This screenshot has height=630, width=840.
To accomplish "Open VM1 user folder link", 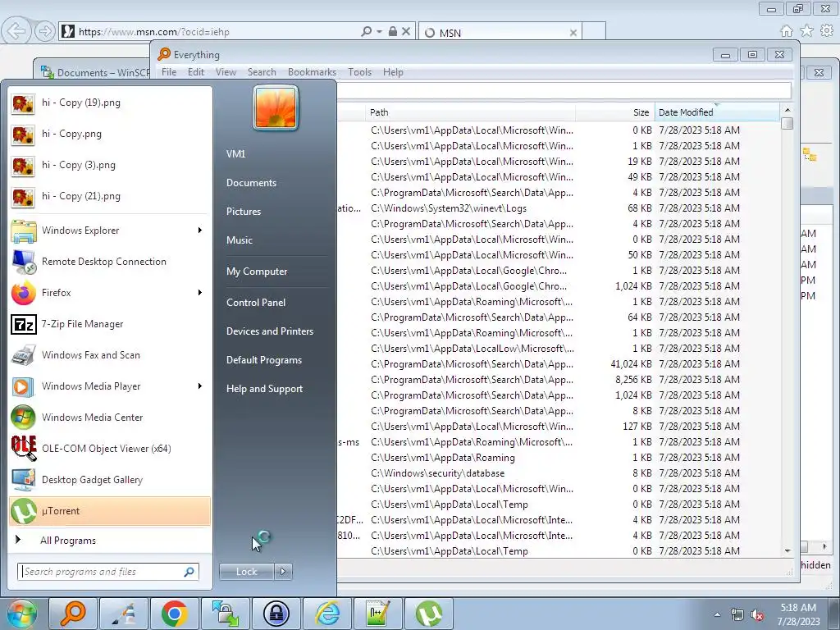I will (x=235, y=153).
